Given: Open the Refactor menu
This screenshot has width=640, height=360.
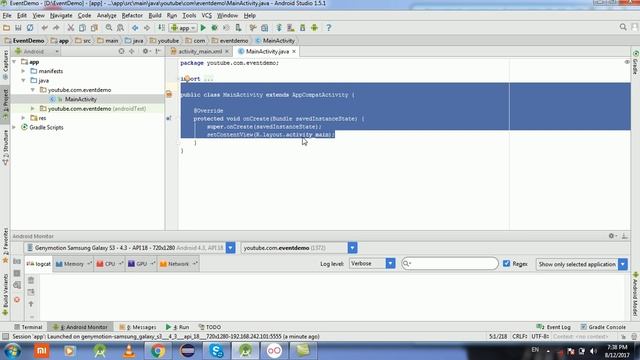Looking at the screenshot, I should (x=132, y=16).
